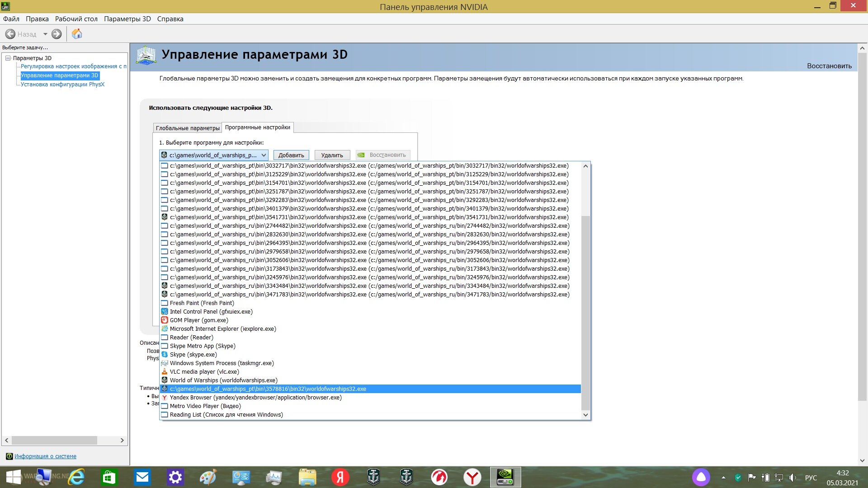Select world_of_warships_ru 3245976 bin32 entry
This screenshot has width=868, height=488.
click(370, 277)
